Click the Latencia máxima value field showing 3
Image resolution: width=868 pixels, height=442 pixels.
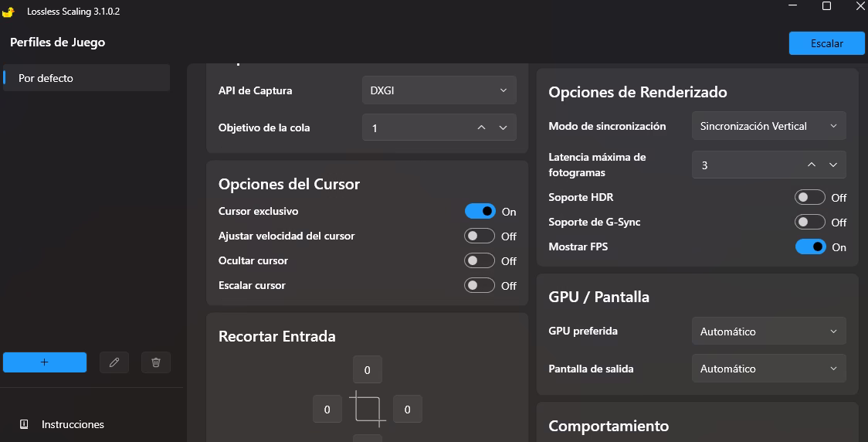click(x=769, y=165)
